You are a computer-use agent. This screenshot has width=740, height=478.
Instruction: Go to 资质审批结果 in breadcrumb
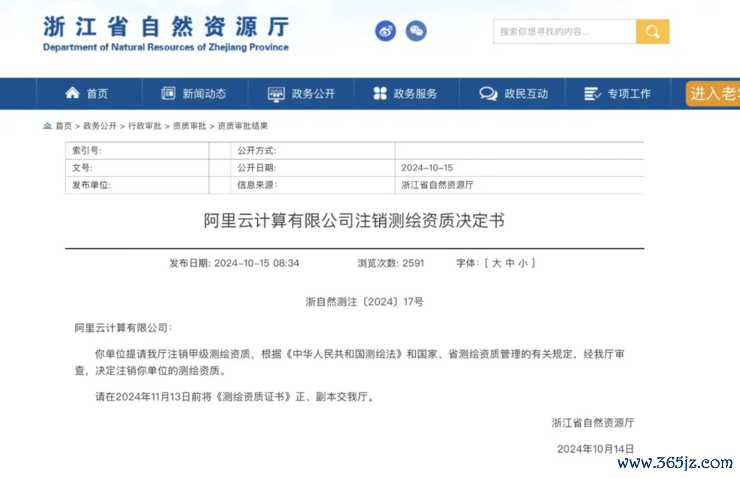pos(243,126)
